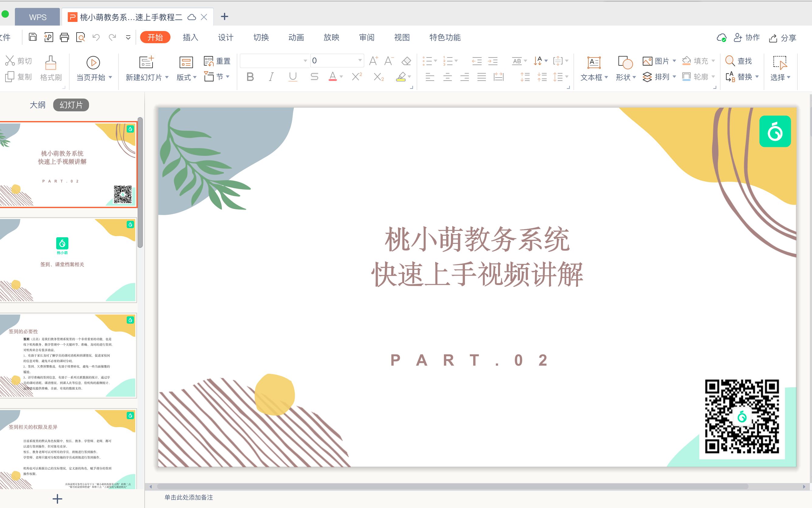Click the Redo arrow icon
This screenshot has width=812, height=508.
click(x=112, y=37)
